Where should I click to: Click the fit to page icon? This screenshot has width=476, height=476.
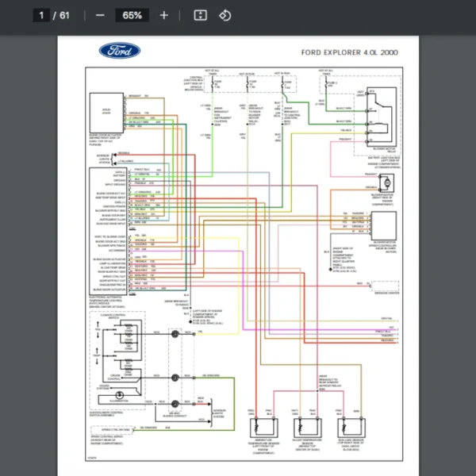(201, 15)
